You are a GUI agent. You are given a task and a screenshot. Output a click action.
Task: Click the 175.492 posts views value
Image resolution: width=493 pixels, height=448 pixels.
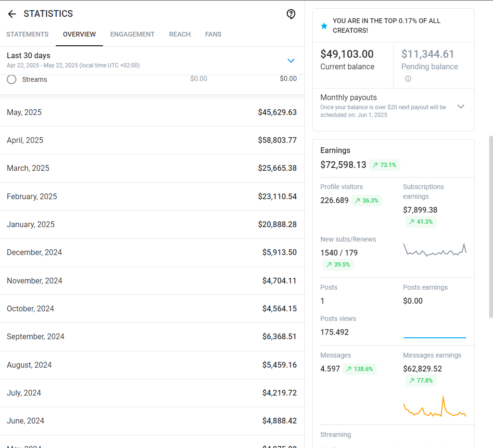point(334,332)
